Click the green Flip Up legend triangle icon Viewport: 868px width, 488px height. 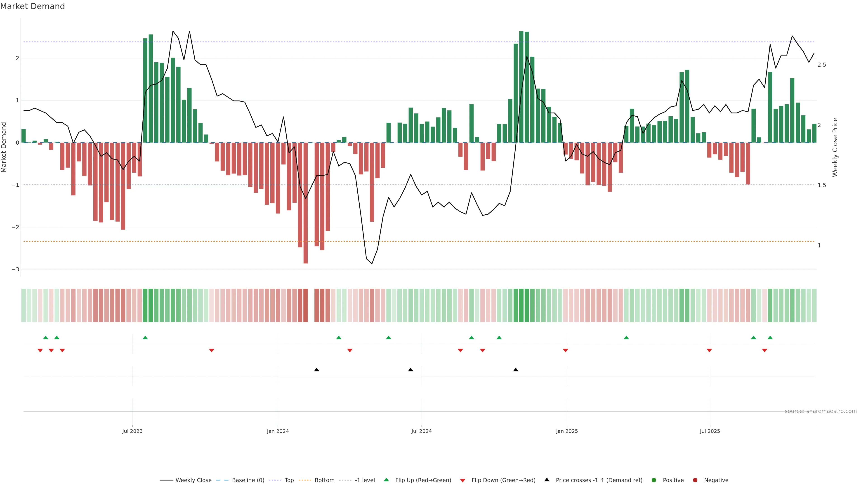[387, 480]
